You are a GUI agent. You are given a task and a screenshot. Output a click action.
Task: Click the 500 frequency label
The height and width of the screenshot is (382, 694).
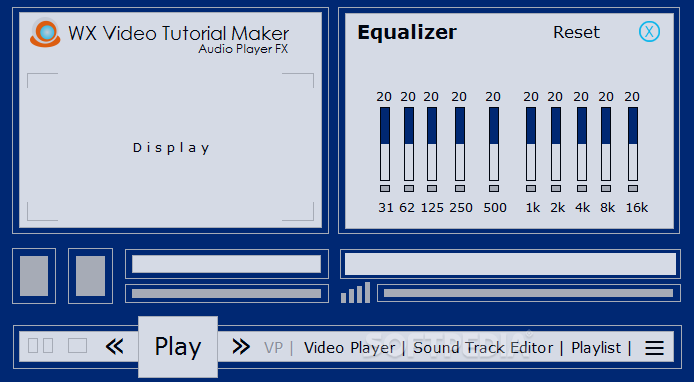coord(495,208)
